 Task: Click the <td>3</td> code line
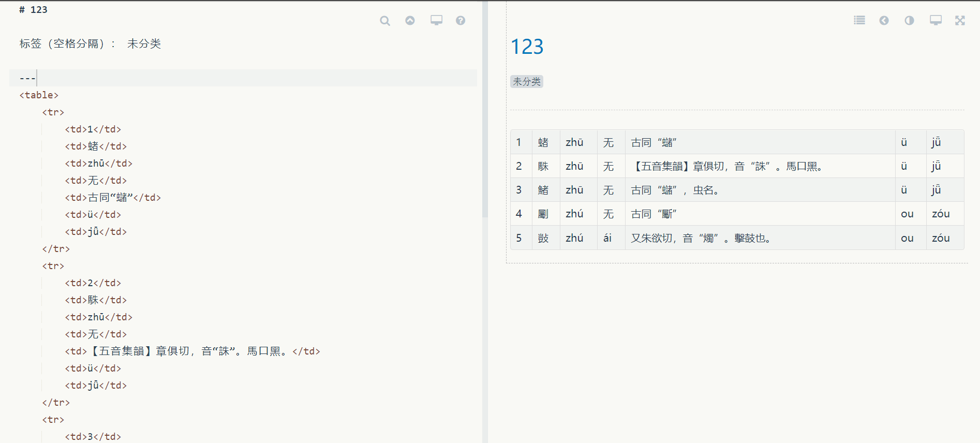(93, 437)
